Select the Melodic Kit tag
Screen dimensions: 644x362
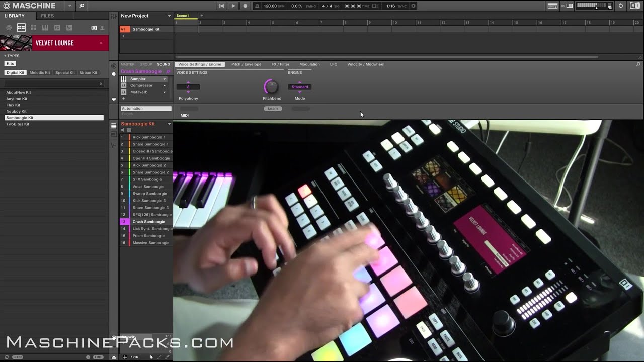pos(40,73)
